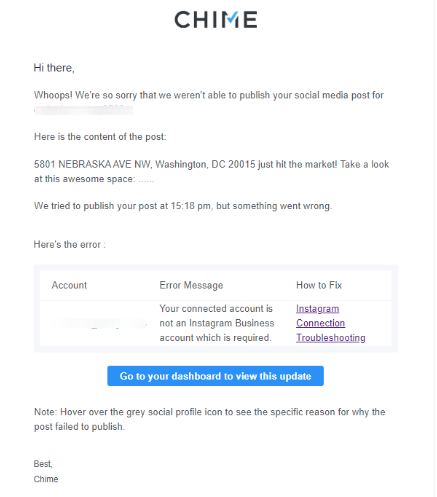This screenshot has height=497, width=437.
Task: Click the 15:18 pm publish attempt sentence
Action: (x=183, y=206)
